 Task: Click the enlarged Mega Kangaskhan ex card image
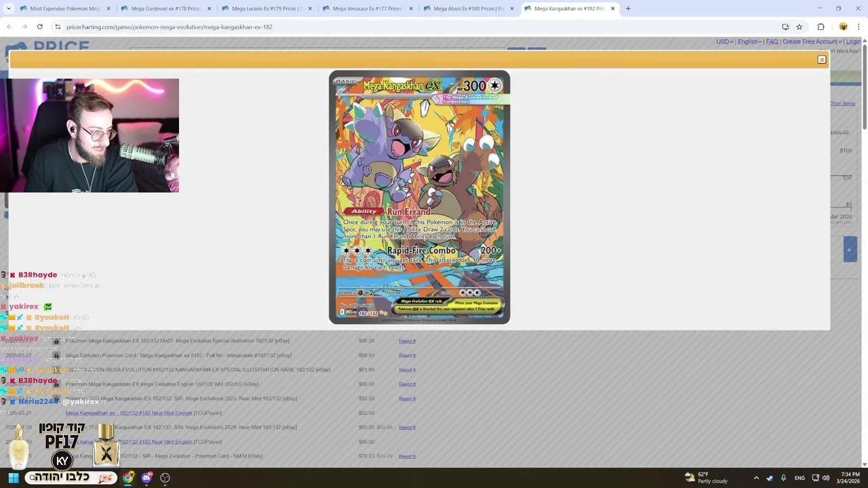[x=419, y=197]
